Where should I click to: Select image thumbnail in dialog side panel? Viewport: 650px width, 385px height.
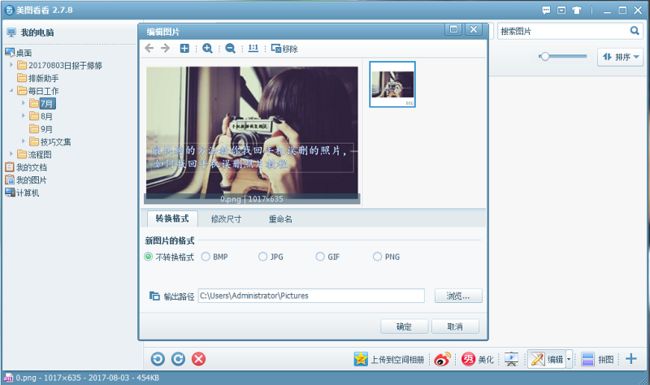392,85
